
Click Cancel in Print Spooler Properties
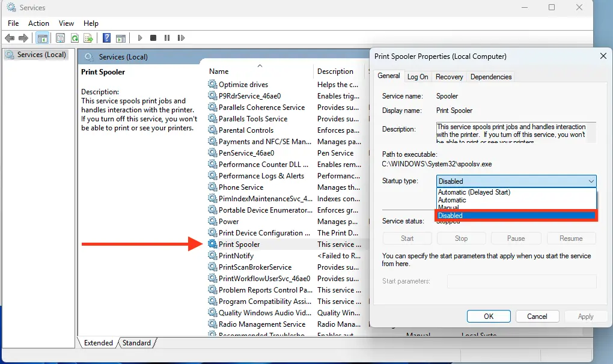(x=537, y=317)
